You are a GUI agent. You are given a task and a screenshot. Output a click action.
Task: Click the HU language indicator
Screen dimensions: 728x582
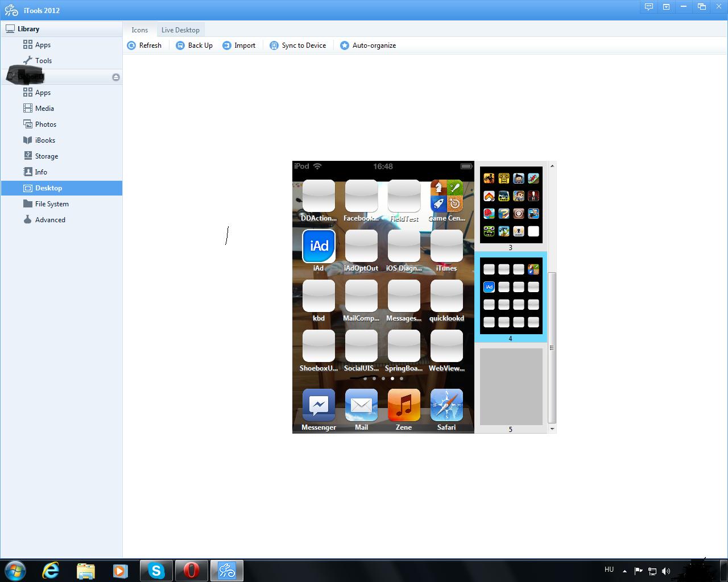coord(609,569)
